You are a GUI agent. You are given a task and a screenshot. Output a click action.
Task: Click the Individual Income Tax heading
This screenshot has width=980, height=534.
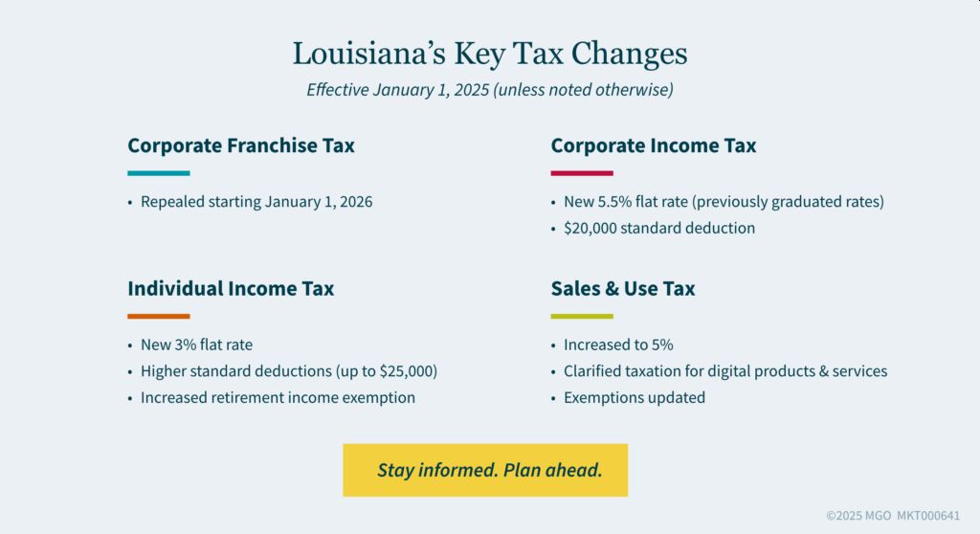231,288
